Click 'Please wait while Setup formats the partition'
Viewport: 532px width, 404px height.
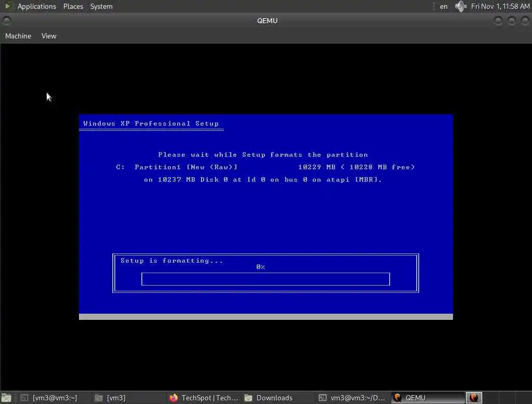(263, 155)
